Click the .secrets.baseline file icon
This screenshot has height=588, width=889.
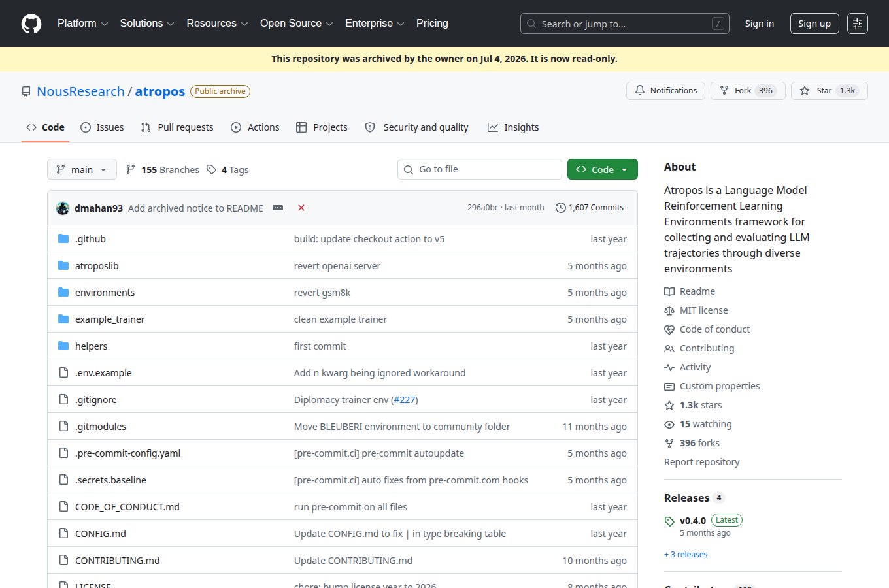coord(63,480)
